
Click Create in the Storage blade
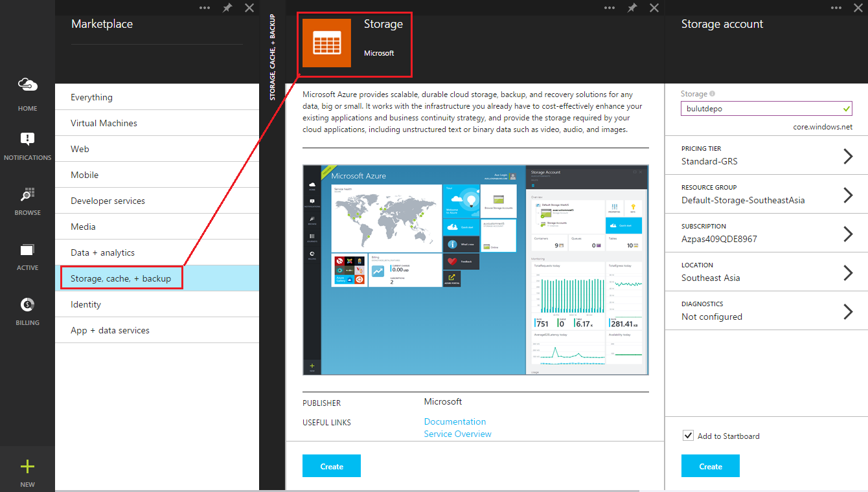[x=332, y=466]
